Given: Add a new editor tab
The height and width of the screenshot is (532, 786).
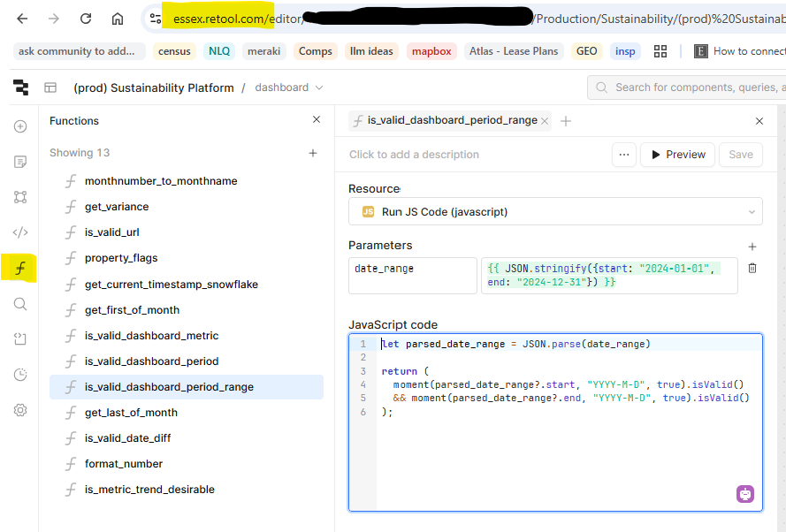Looking at the screenshot, I should pyautogui.click(x=566, y=121).
